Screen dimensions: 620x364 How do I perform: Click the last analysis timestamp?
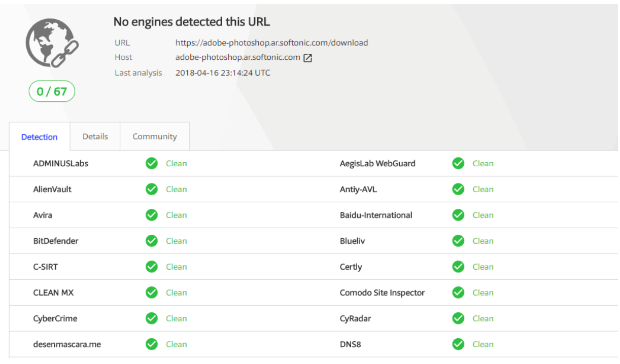pos(223,72)
